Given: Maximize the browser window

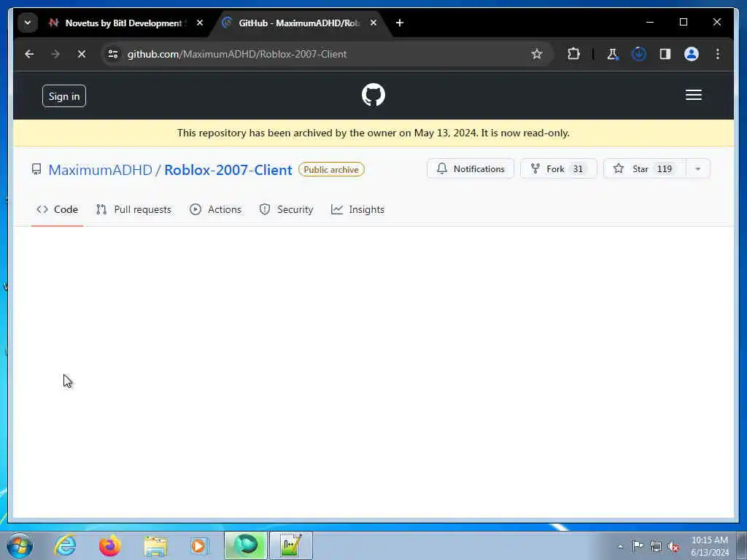Looking at the screenshot, I should click(x=683, y=22).
